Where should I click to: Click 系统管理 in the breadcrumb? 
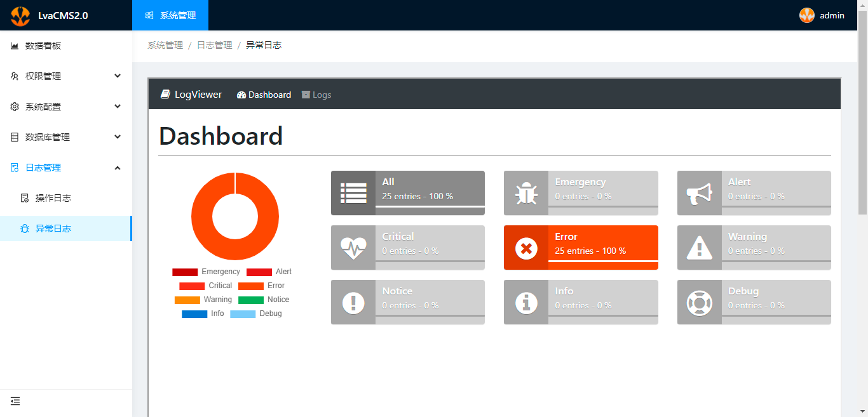(165, 45)
